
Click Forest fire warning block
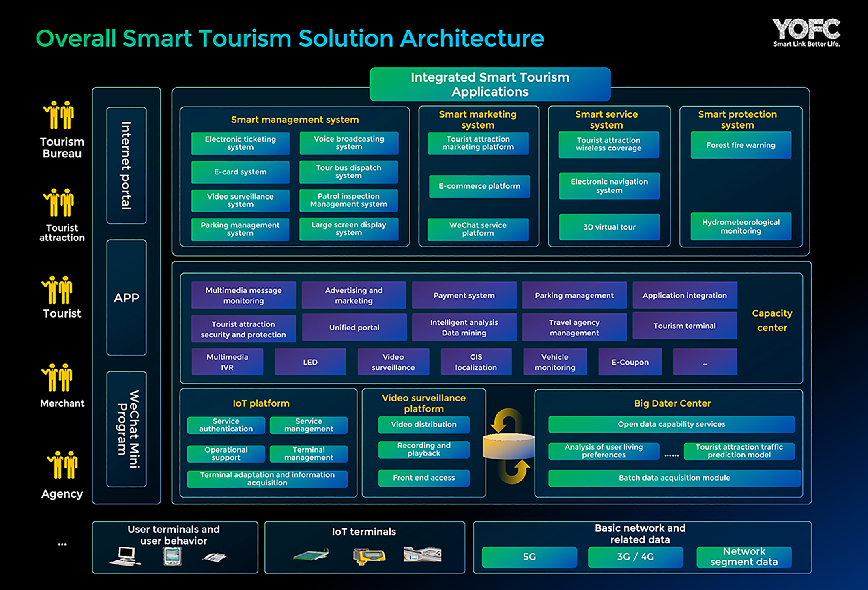point(741,145)
